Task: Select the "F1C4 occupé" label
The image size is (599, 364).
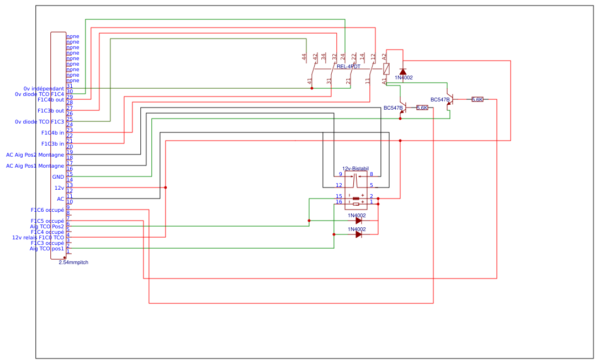Action: click(x=47, y=232)
